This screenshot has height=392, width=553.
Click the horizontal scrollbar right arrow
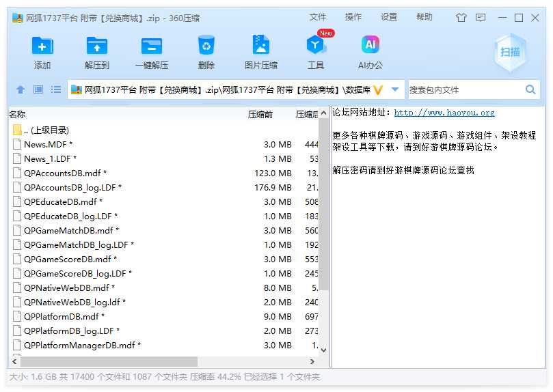pos(312,361)
